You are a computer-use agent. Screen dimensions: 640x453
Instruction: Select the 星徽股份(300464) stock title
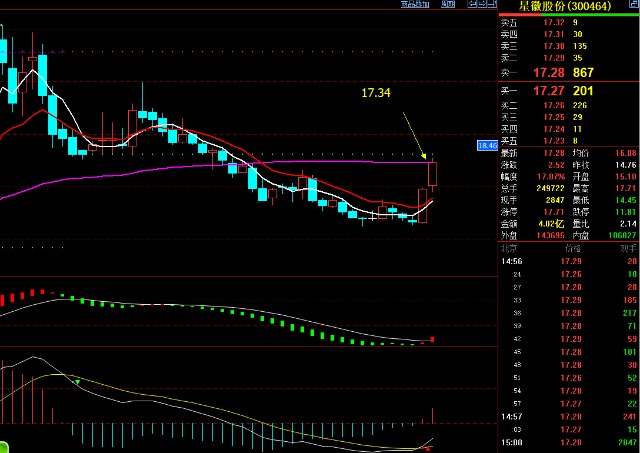pos(565,6)
